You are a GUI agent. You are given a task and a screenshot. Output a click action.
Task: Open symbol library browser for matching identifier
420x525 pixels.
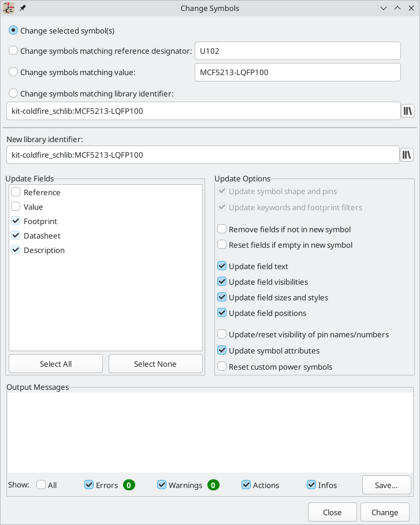(x=408, y=111)
